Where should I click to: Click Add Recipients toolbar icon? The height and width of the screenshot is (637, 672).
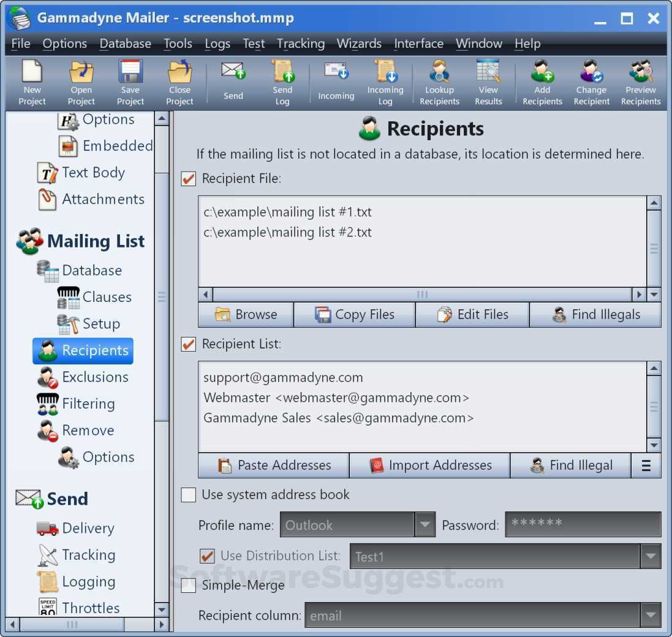point(542,83)
